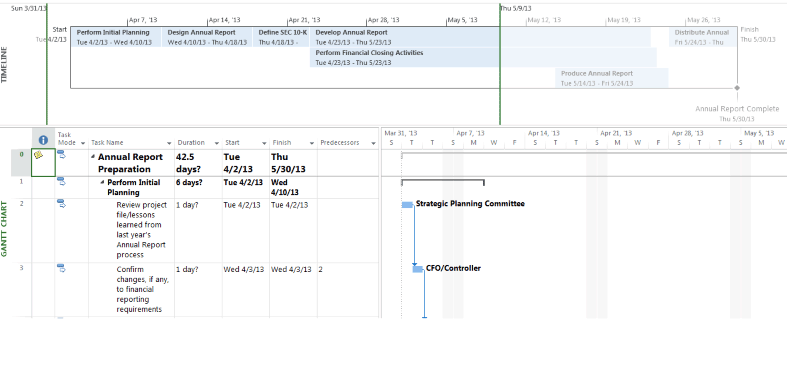Click the task mode icon in row 1

[x=61, y=181]
